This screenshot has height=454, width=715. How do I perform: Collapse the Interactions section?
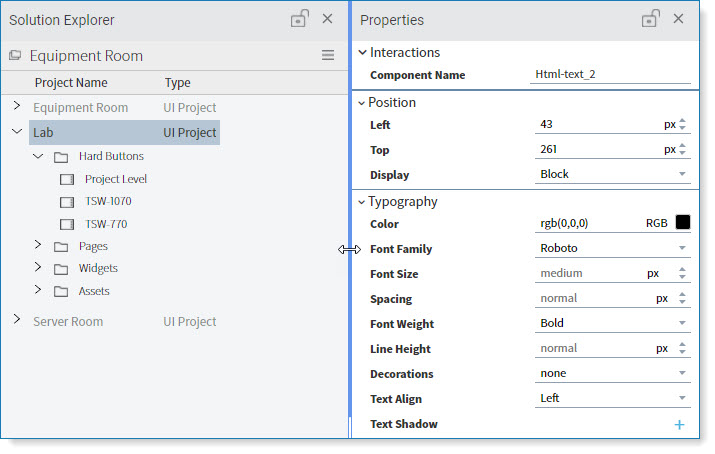(x=363, y=52)
